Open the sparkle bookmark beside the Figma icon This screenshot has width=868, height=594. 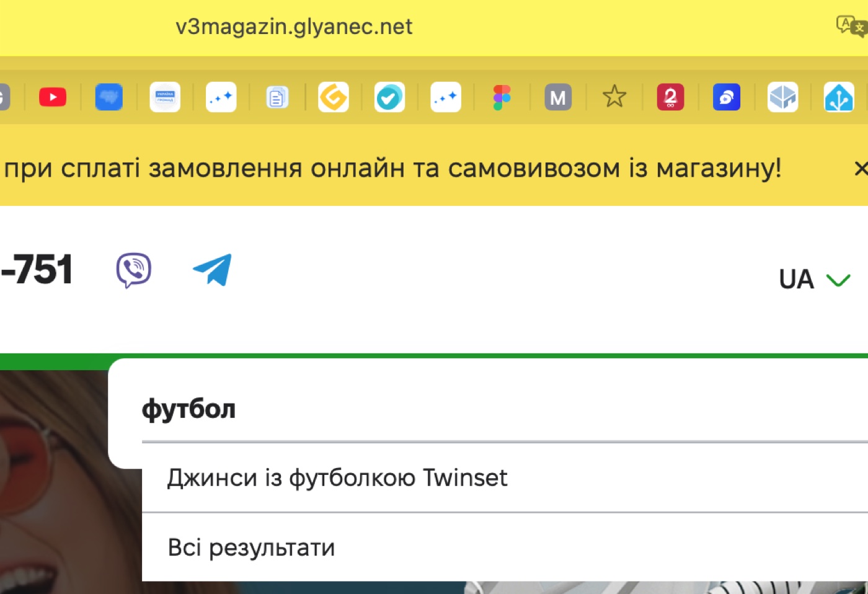[x=446, y=97]
